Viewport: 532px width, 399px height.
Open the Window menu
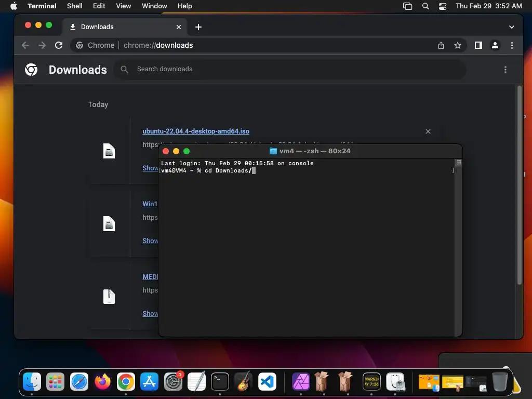[154, 6]
